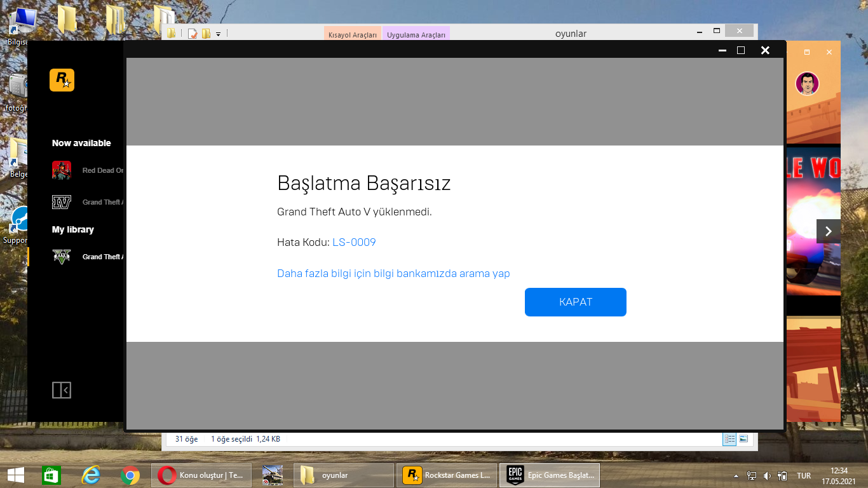Launch Google Chrome from the taskbar

[130, 475]
